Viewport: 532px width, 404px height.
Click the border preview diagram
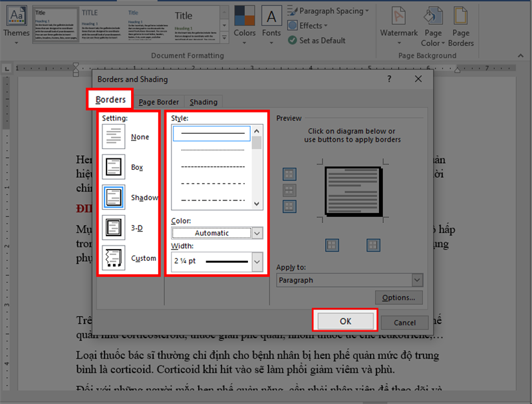[x=353, y=191]
